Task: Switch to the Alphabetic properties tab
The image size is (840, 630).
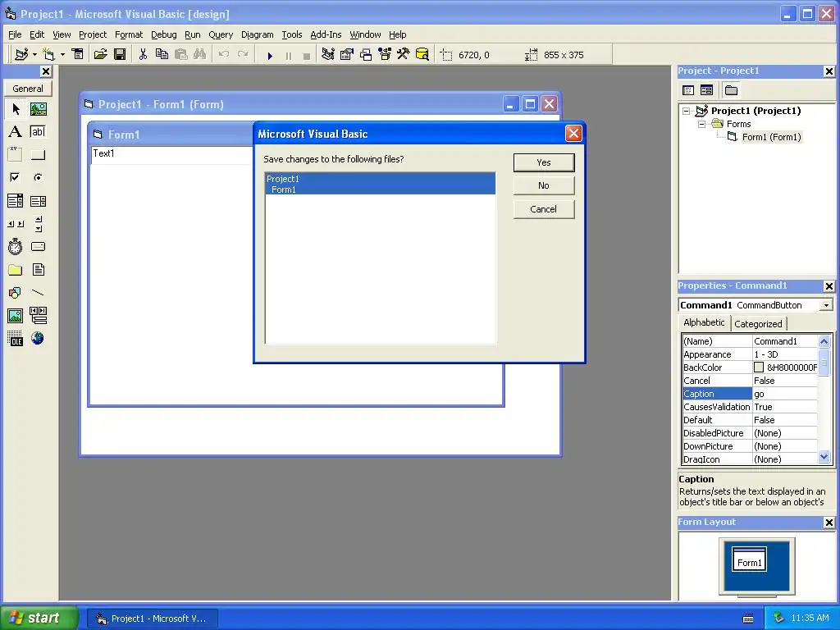Action: [704, 322]
